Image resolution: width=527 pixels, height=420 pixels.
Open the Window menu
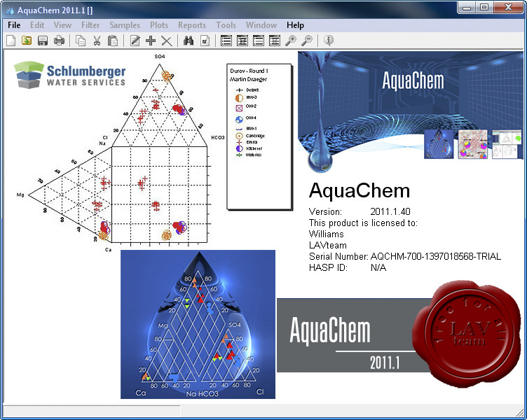point(261,25)
